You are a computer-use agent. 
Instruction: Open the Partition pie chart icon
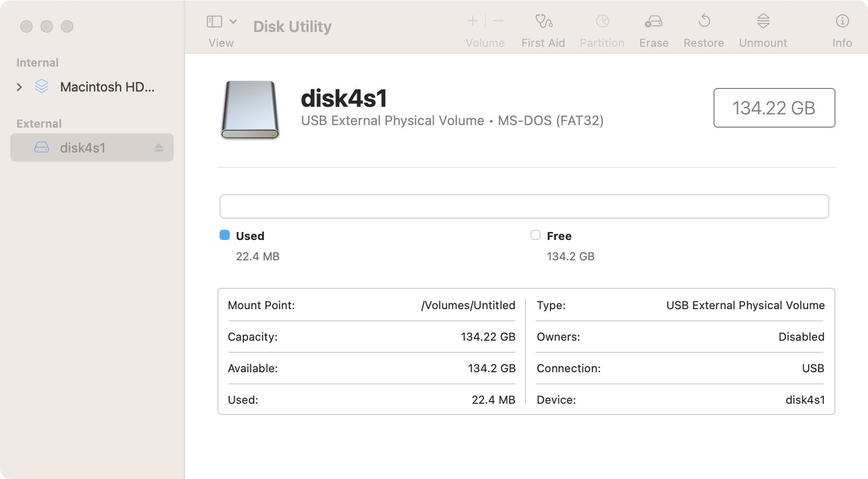[603, 21]
